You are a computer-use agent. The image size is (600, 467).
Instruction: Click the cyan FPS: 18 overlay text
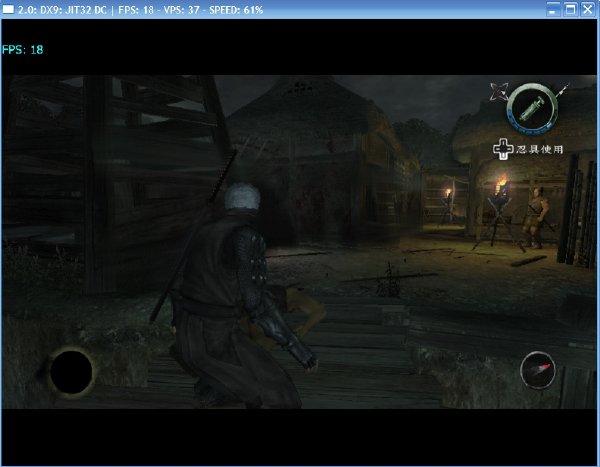tap(23, 50)
